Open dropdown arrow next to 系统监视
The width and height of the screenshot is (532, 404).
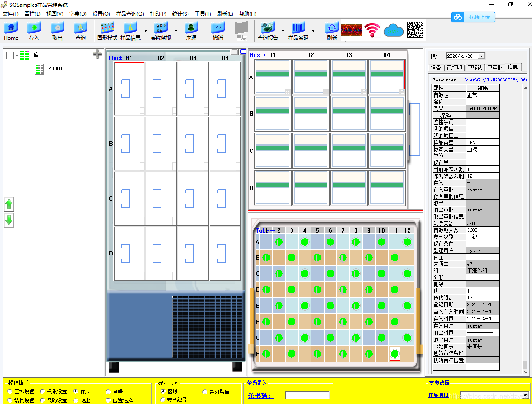tap(176, 30)
